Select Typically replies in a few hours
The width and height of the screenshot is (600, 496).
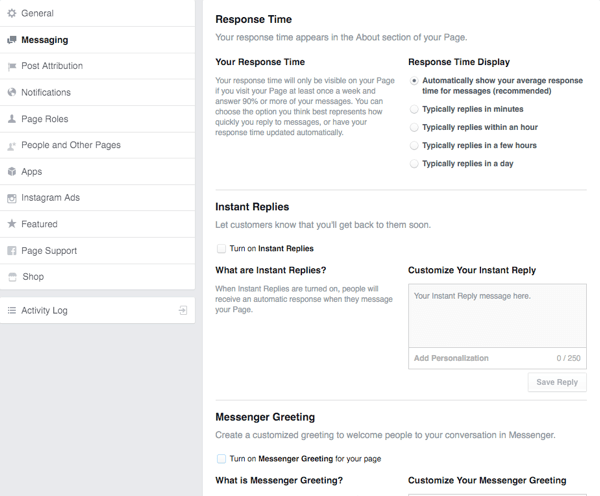pos(414,145)
